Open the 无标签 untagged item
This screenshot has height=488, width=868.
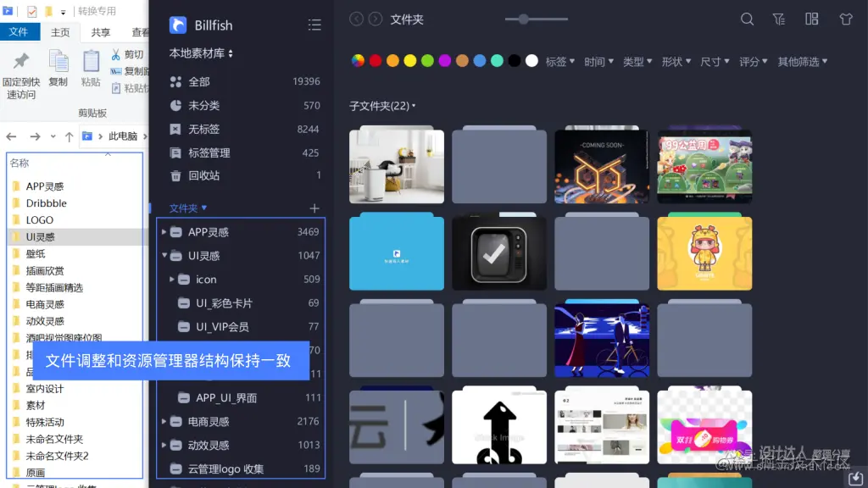(244, 129)
